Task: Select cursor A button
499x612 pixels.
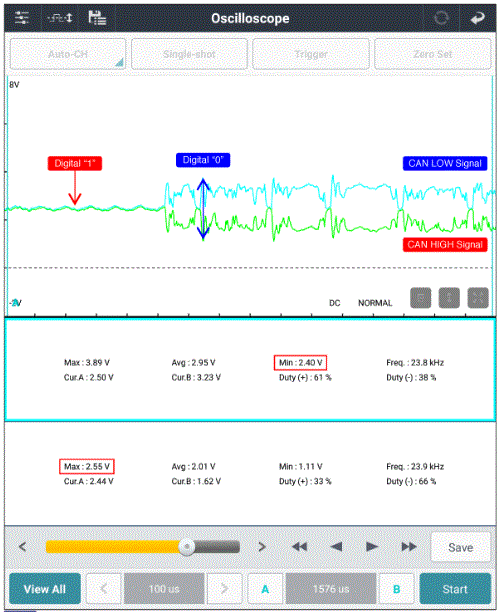Action: pyautogui.click(x=265, y=589)
